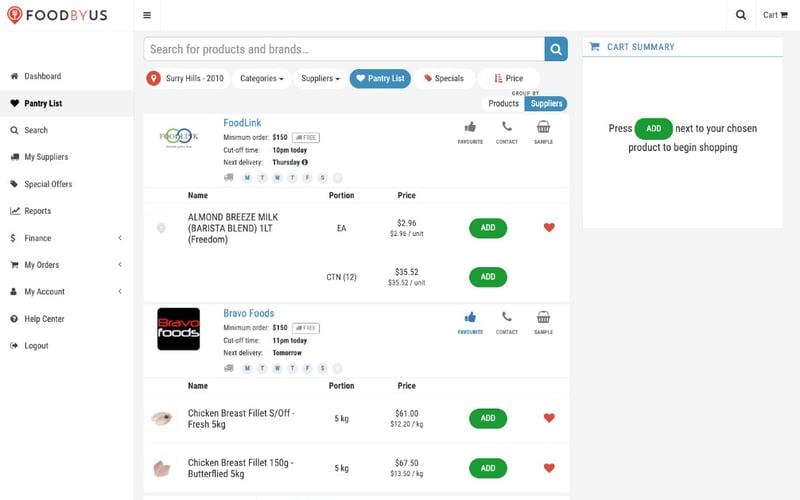Unfavourite Almond Breeze Milk with heart icon
The height and width of the screenshot is (500, 800).
coord(549,228)
